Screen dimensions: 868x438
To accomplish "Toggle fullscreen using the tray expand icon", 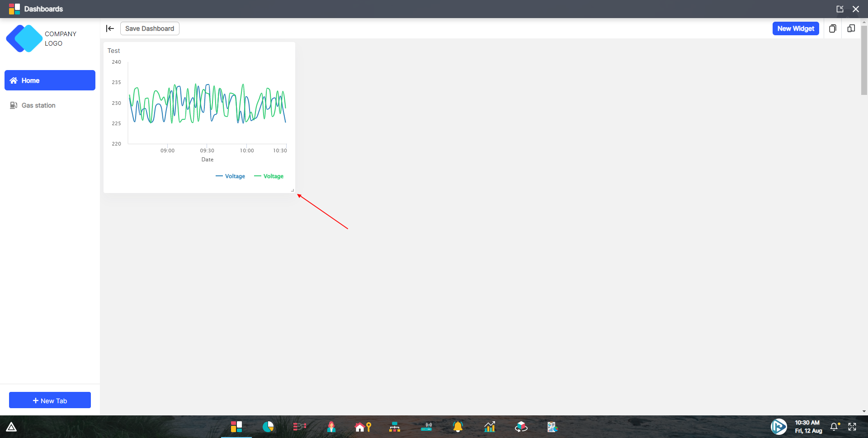I will click(x=853, y=427).
